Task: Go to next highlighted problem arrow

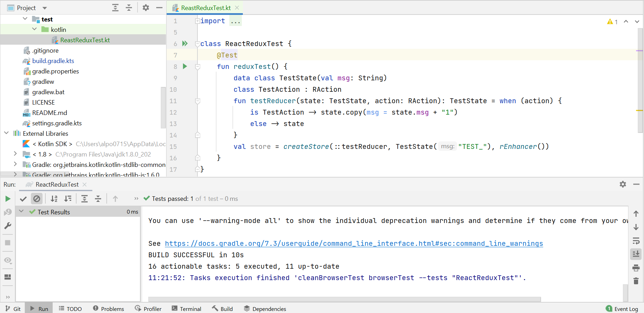Action: point(637,21)
